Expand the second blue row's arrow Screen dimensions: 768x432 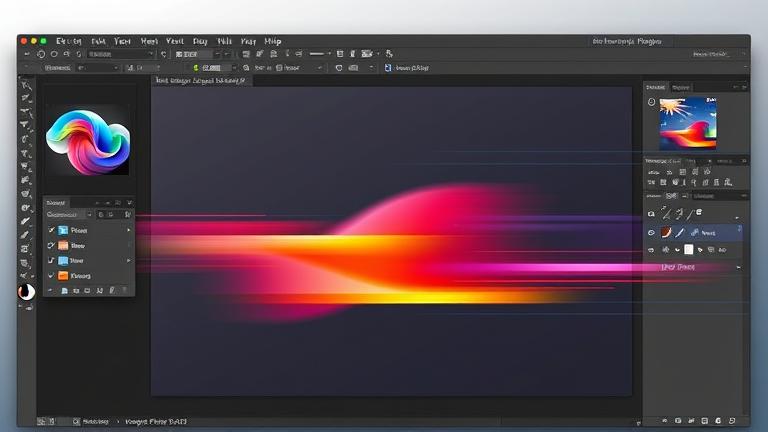(129, 260)
